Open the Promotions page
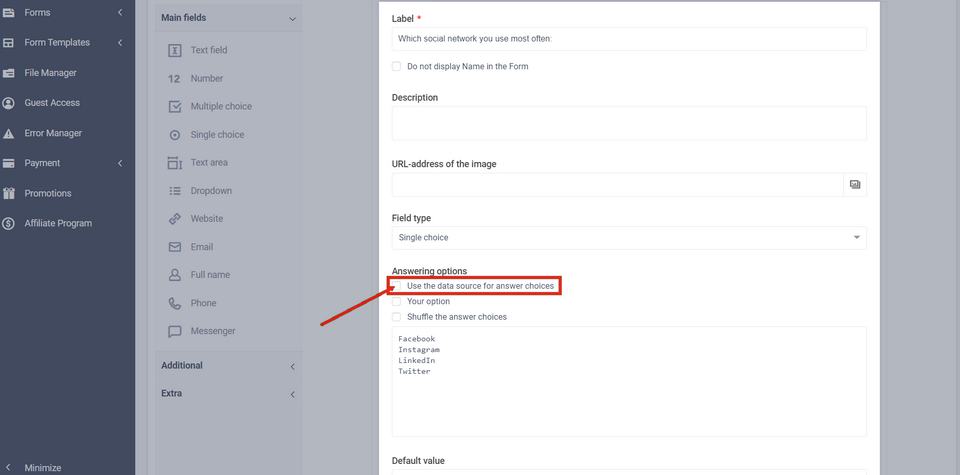Screen dimensions: 960x475 (48, 193)
